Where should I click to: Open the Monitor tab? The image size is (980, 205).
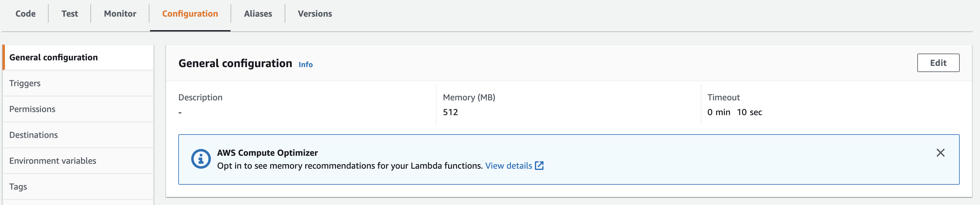point(120,14)
